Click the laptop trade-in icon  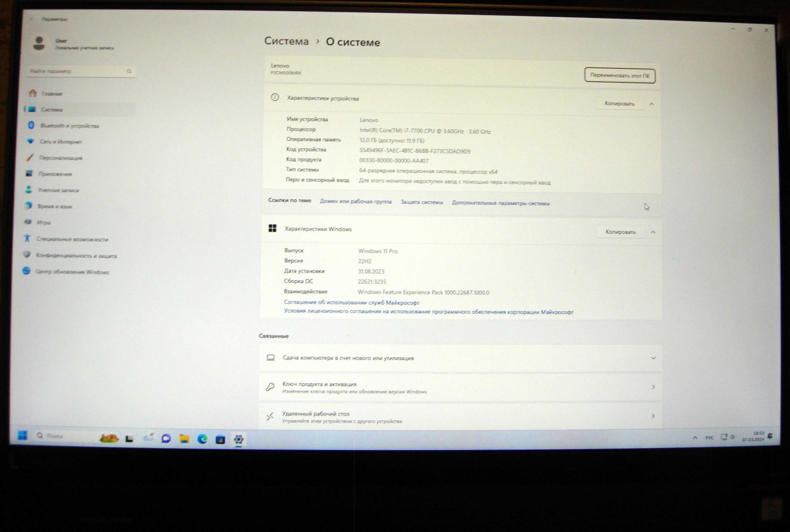270,357
